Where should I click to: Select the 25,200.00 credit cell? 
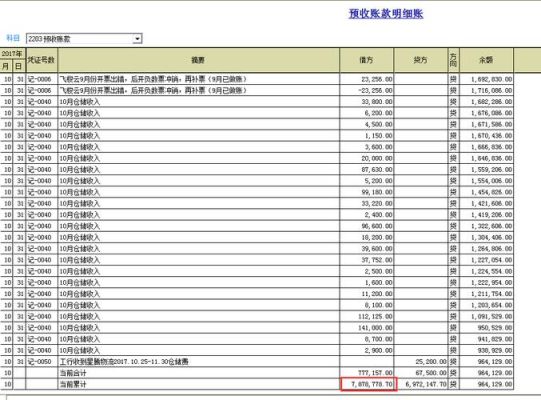[421, 362]
